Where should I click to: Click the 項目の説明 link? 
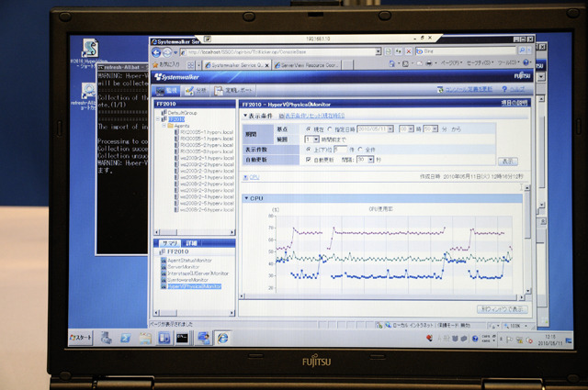(514, 103)
